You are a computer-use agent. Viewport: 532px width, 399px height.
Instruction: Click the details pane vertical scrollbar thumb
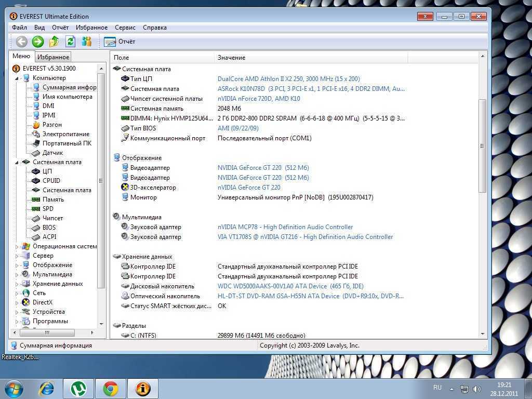(x=482, y=146)
